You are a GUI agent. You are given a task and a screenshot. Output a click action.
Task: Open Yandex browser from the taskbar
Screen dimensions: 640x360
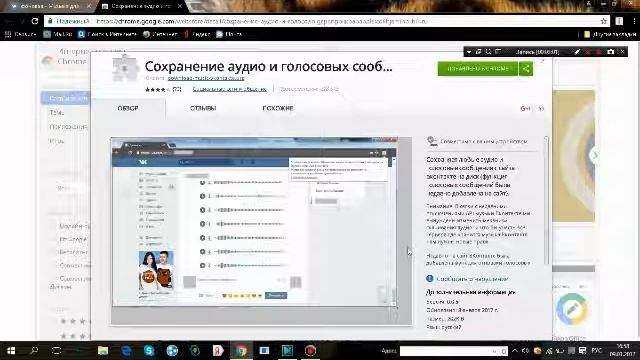click(218, 351)
